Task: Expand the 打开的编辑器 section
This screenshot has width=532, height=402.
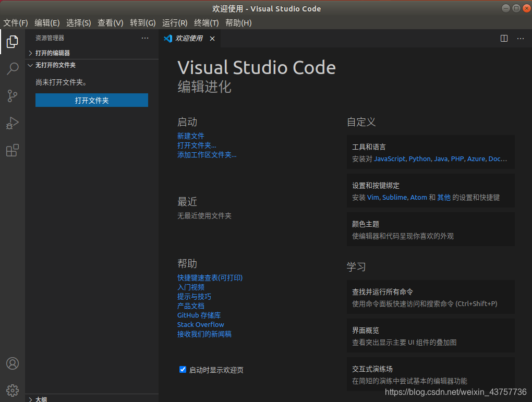Action: pos(92,53)
